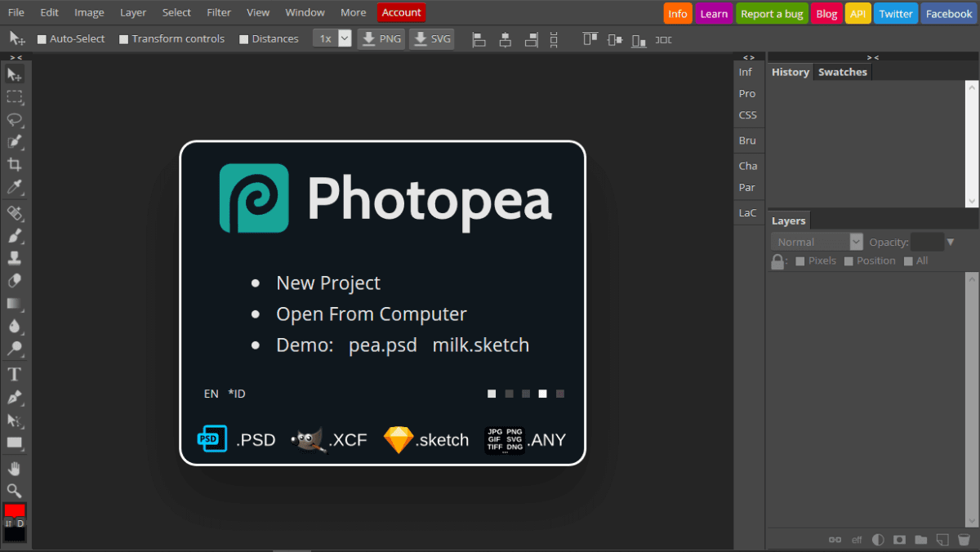Export as SVG button
The width and height of the screenshot is (980, 552).
tap(431, 38)
